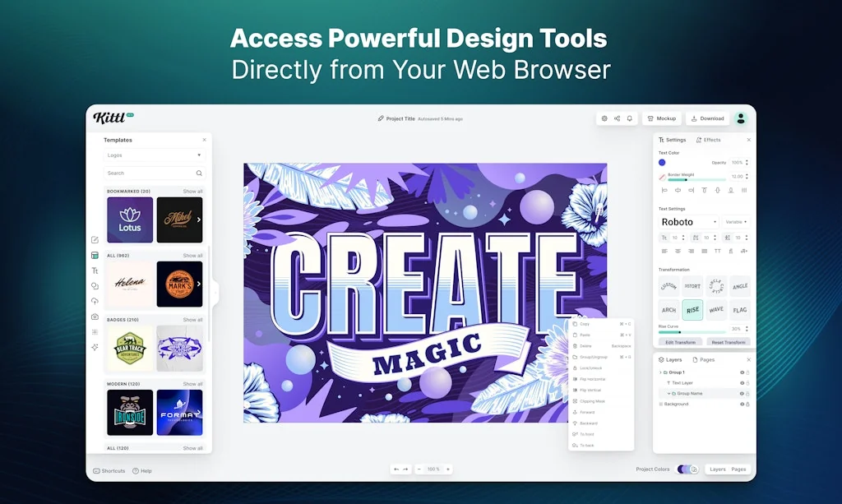Image resolution: width=842 pixels, height=504 pixels.
Task: Open the Roboto font dropdown
Action: coord(689,222)
